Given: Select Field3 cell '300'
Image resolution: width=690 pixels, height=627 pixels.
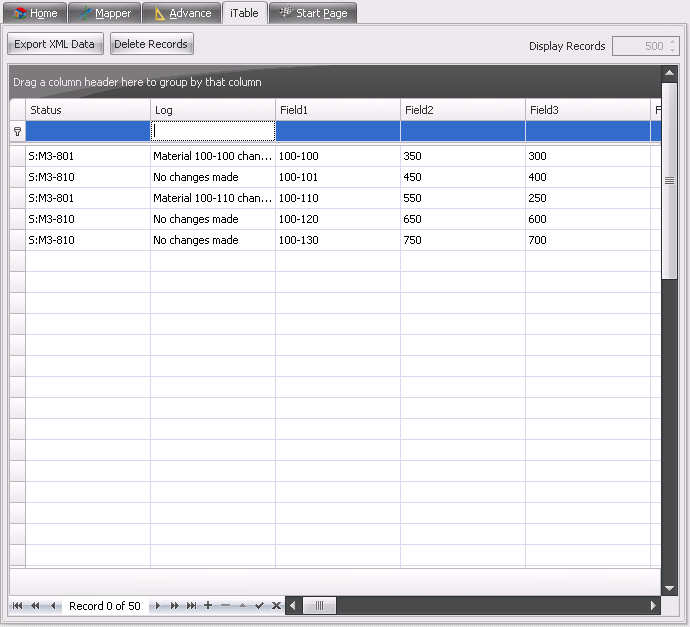Looking at the screenshot, I should coord(588,156).
